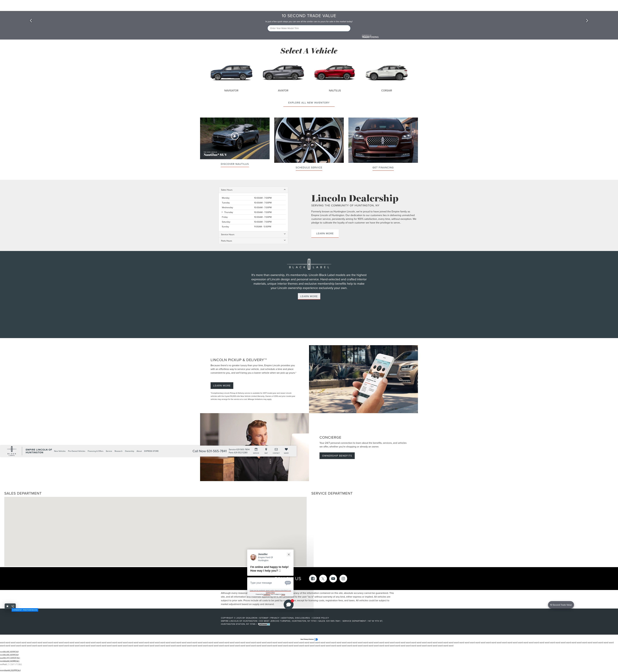Viewport: 618px width, 672px height.
Task: Click the 10 Second Trade Value pill
Action: [x=561, y=605]
